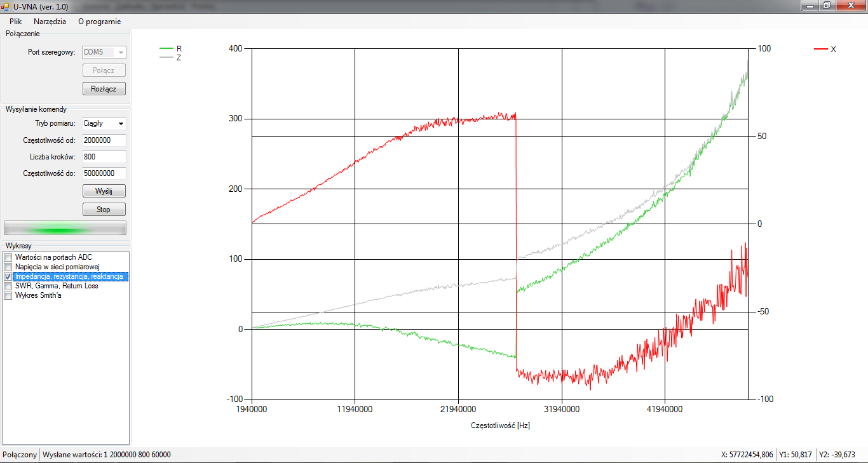Click the U-VNA application icon in title bar
Image resolution: width=868 pixels, height=463 pixels.
pyautogui.click(x=5, y=5)
